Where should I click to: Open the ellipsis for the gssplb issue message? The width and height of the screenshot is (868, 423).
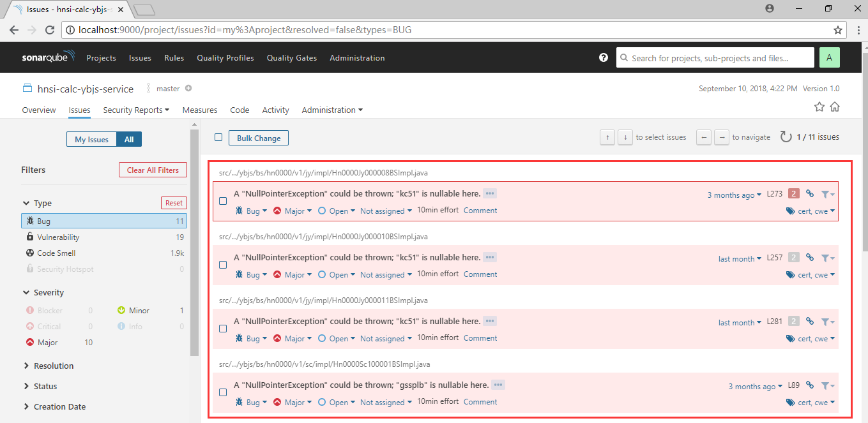[x=498, y=385]
